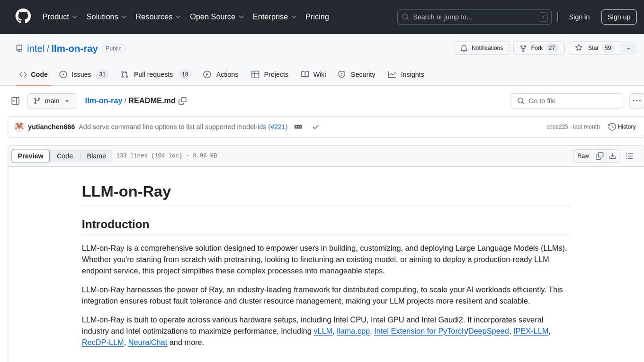Open commit cdce225

pos(557,127)
